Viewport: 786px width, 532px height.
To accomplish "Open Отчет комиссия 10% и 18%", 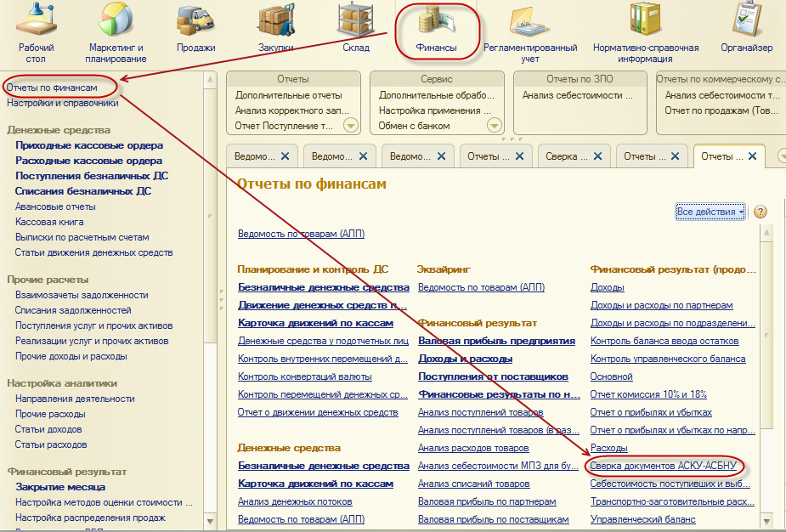I will [648, 394].
